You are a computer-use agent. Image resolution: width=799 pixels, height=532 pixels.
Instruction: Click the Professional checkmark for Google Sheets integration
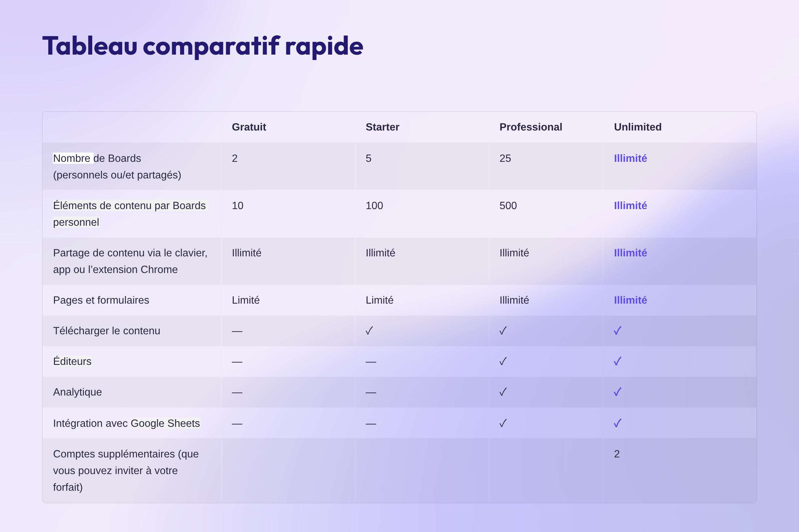tap(503, 423)
